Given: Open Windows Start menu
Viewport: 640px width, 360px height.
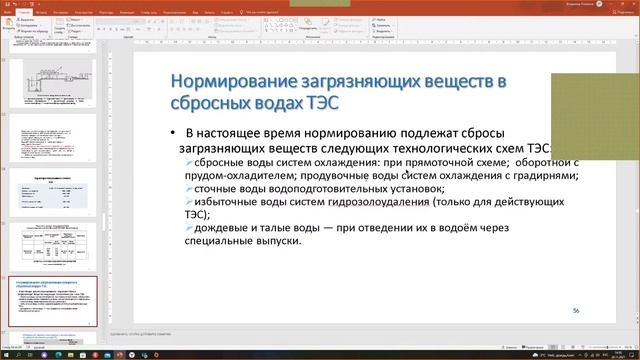Looking at the screenshot, I should [6, 355].
